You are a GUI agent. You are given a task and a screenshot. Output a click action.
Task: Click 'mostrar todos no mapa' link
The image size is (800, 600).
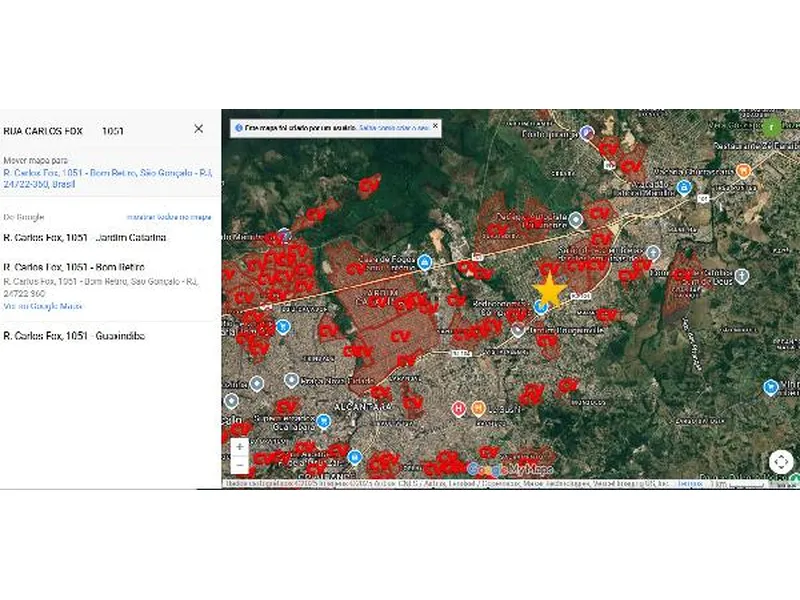[x=169, y=217]
